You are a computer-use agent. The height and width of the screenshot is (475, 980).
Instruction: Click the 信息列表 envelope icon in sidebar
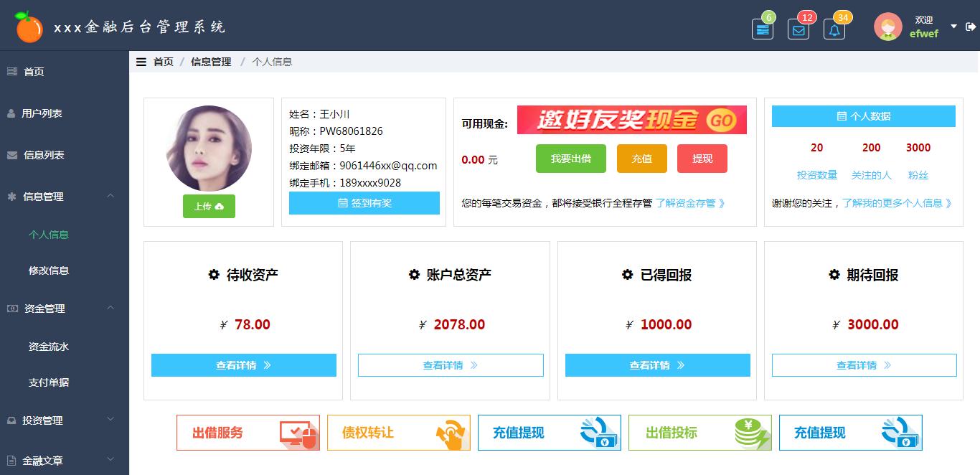pyautogui.click(x=12, y=155)
